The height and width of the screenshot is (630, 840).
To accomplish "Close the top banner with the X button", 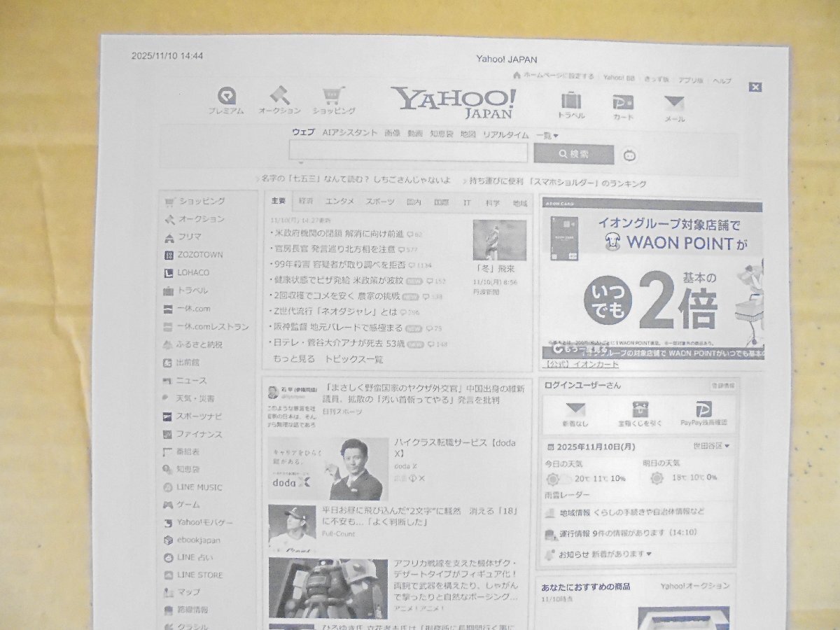I will click(x=755, y=87).
